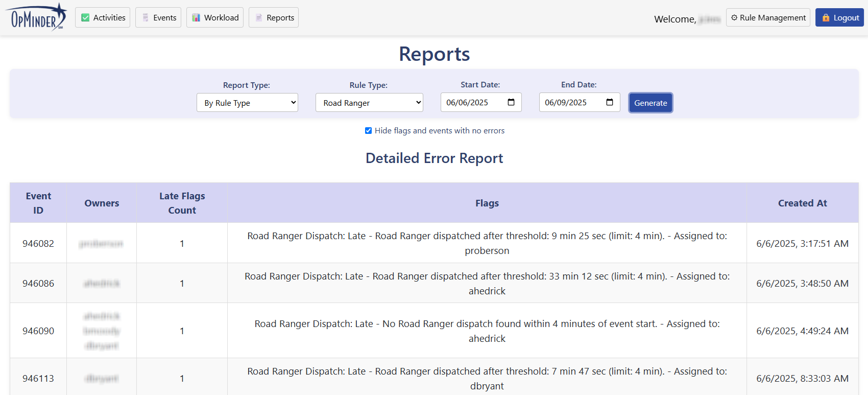Screen dimensions: 868x395
Task: Select the Event ID column header
Action: (x=38, y=203)
